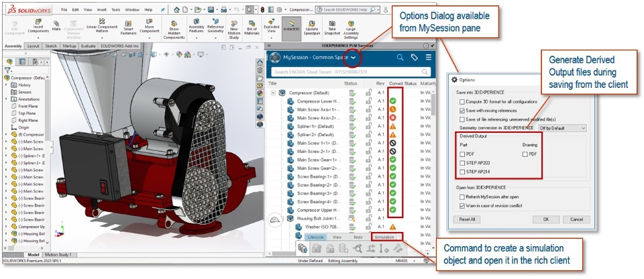Viewport: 644px width, 279px height.
Task: Open the Tools menu
Action: 116,9
